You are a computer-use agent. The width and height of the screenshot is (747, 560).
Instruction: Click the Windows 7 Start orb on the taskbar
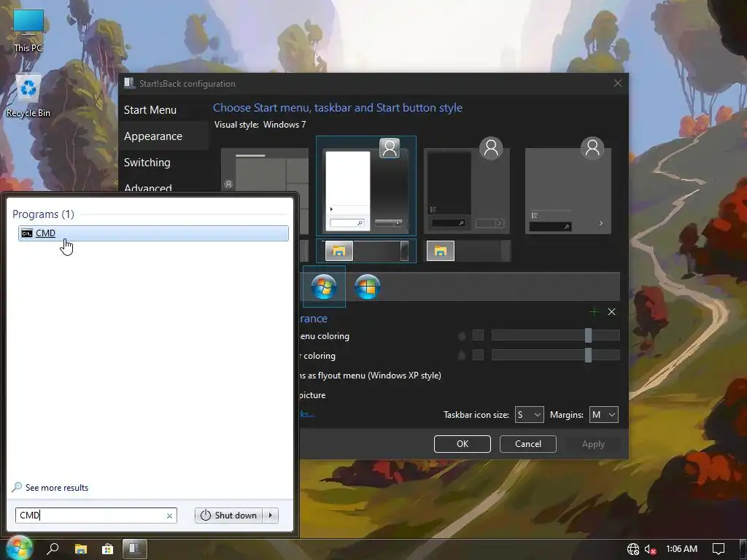(18, 548)
